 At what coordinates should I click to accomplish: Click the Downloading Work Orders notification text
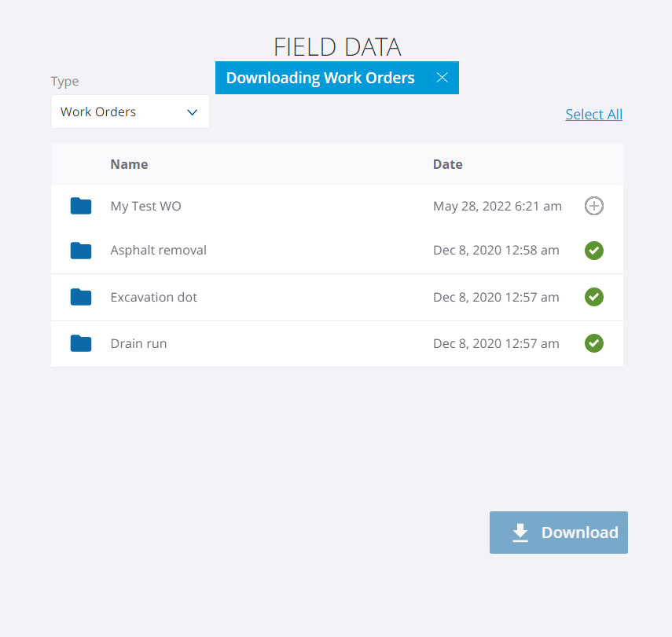tap(320, 78)
